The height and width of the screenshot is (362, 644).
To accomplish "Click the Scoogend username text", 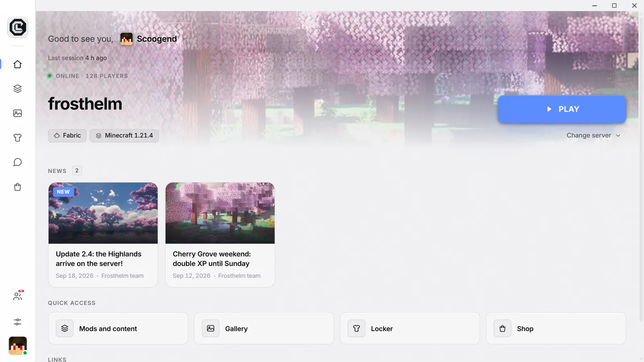I will tap(157, 39).
